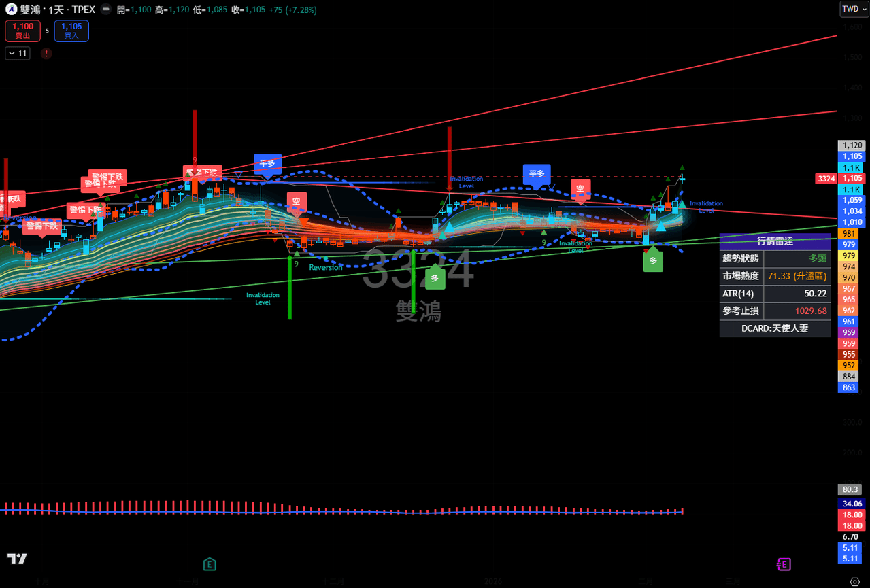870x588 pixels.
Task: Click the spread value 5
Action: (47, 31)
